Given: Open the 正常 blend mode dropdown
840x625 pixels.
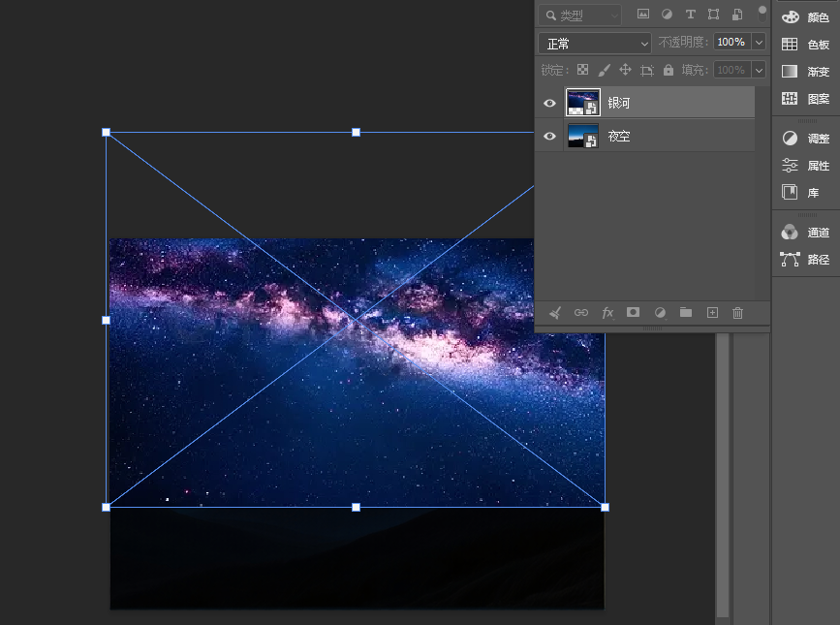Looking at the screenshot, I should coord(595,44).
